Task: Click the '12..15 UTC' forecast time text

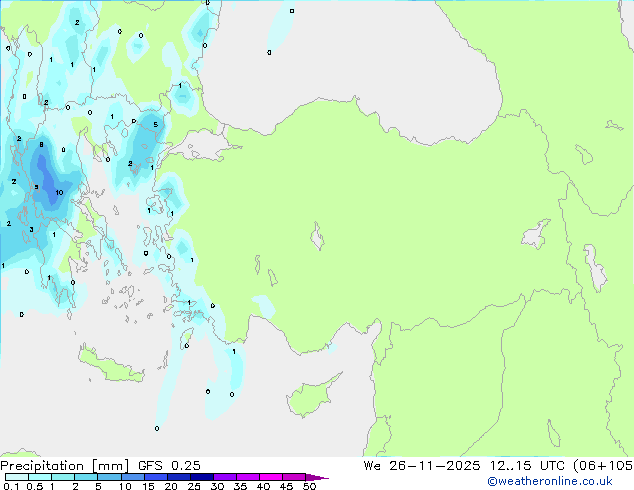Action: coord(527,466)
